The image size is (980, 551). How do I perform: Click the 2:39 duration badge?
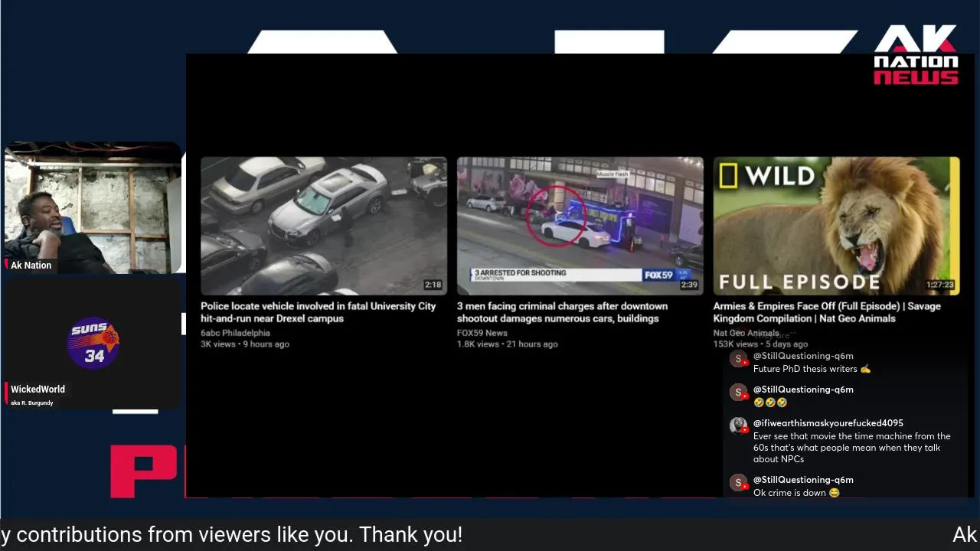689,285
